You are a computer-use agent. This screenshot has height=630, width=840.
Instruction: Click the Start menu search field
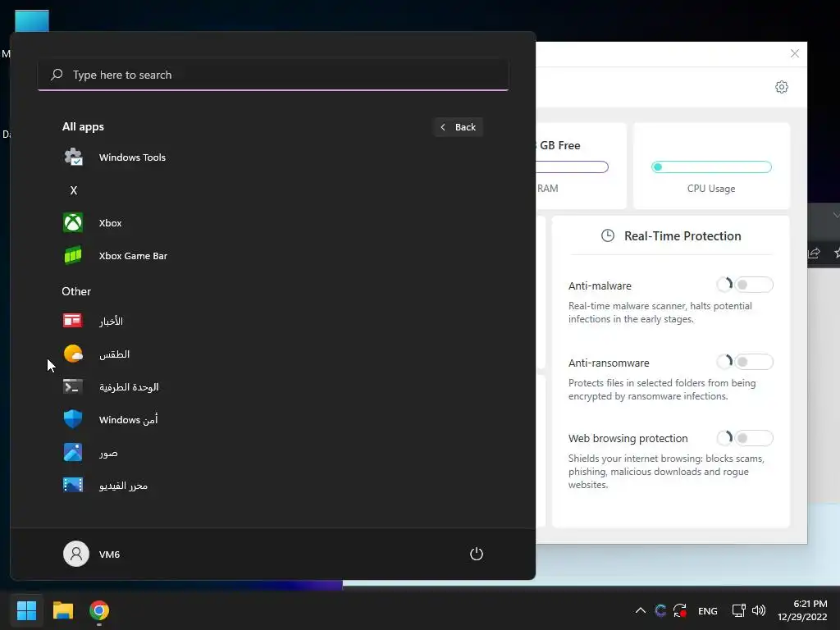tap(273, 75)
